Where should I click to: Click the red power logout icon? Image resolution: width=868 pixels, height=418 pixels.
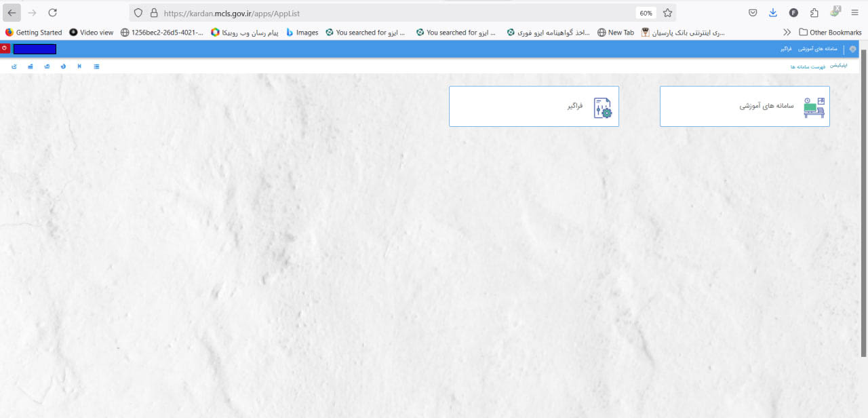[5, 48]
